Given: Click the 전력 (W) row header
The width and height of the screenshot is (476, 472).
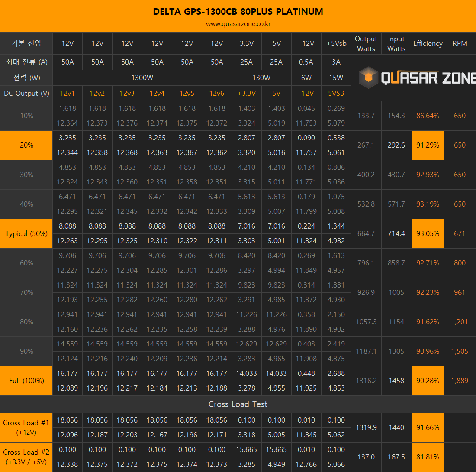Looking at the screenshot, I should [26, 78].
